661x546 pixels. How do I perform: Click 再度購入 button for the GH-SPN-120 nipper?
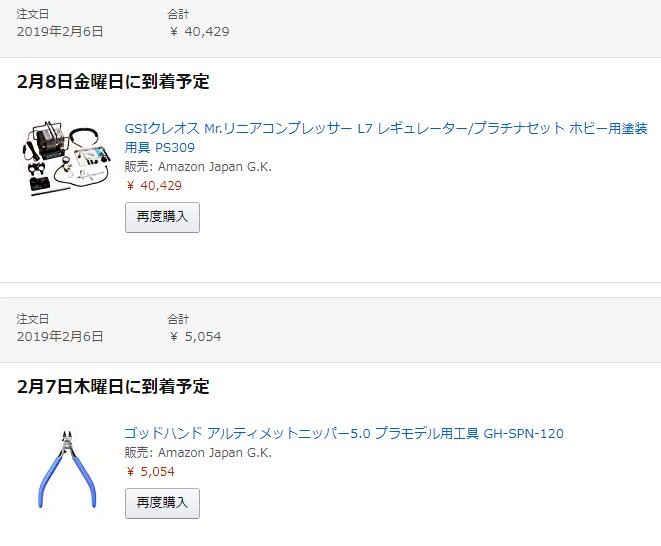pos(162,503)
